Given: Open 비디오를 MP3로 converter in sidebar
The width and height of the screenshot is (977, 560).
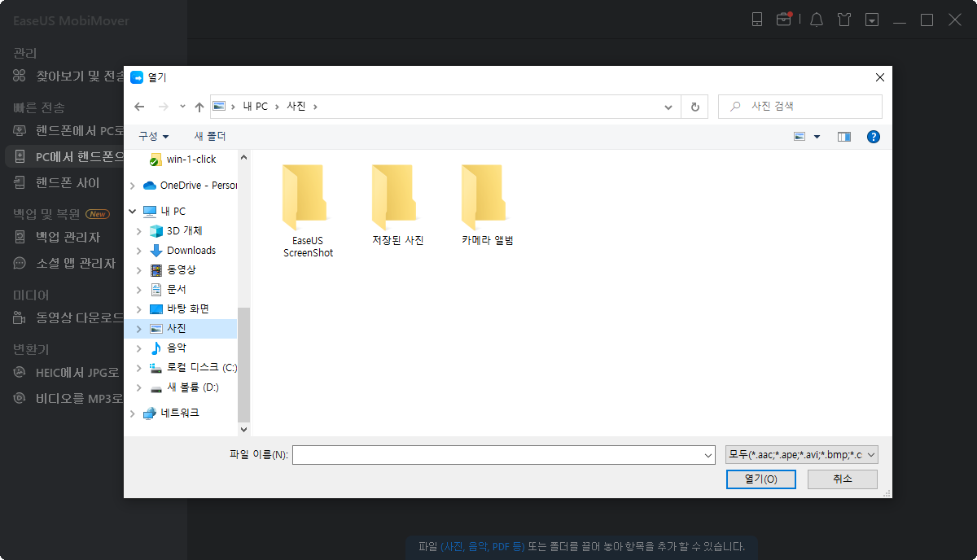Looking at the screenshot, I should pyautogui.click(x=68, y=399).
